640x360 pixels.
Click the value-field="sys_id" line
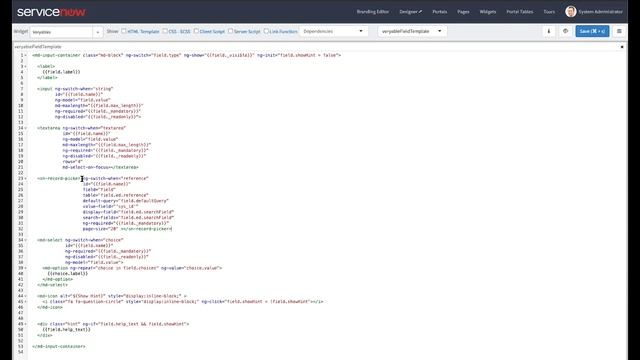(110, 207)
